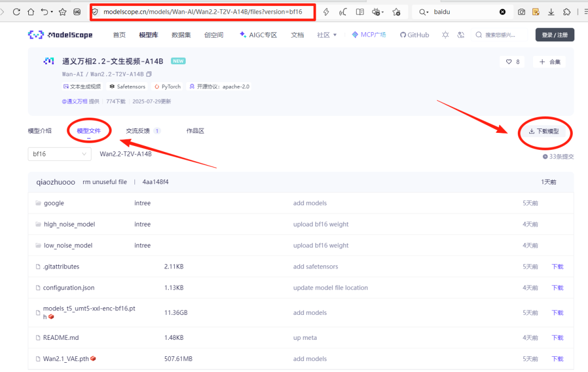Reload the page with the refresh icon
This screenshot has width=588, height=372.
pyautogui.click(x=16, y=12)
